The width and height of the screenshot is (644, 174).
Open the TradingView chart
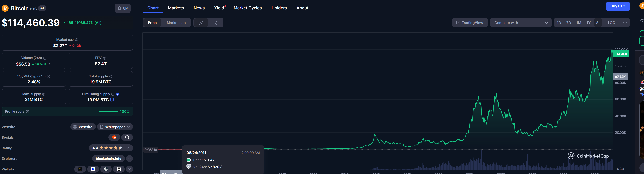[470, 23]
